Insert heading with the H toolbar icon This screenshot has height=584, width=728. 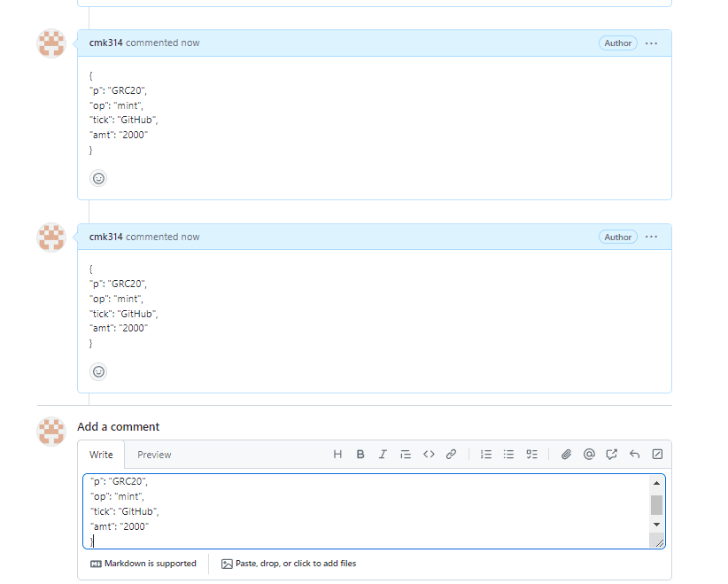click(337, 455)
